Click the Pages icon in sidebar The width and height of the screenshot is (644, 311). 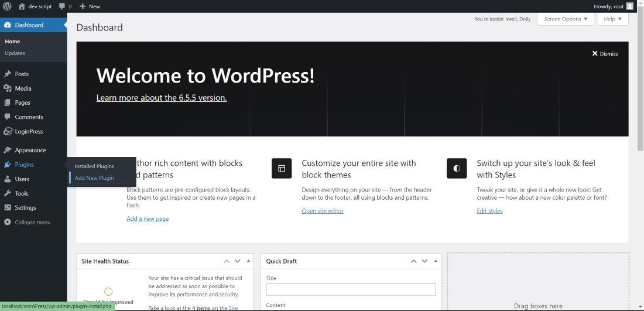[x=8, y=102]
